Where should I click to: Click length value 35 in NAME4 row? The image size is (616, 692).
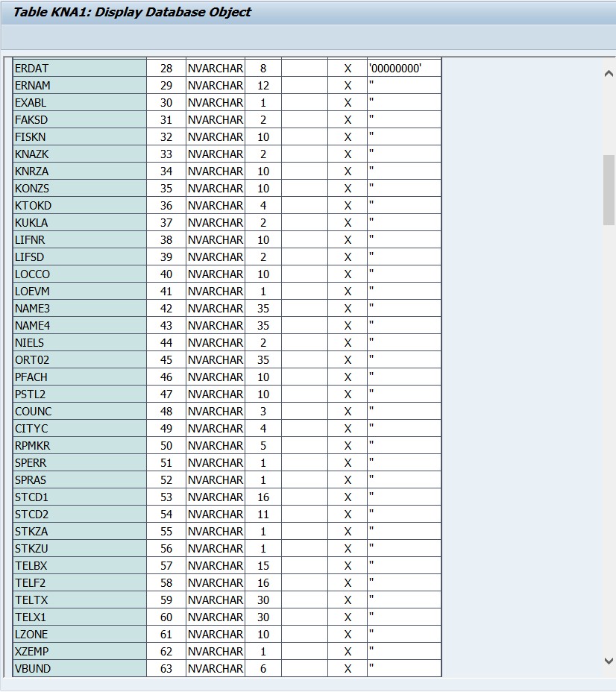(x=263, y=325)
